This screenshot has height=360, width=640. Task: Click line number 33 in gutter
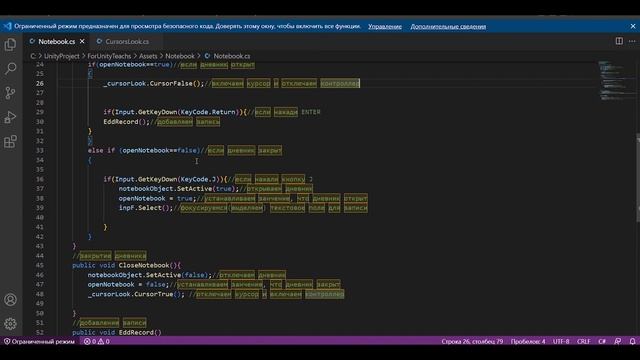tap(40, 150)
